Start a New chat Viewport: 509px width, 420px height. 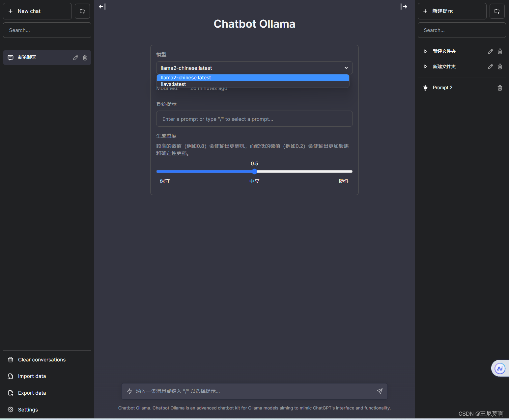pos(37,11)
